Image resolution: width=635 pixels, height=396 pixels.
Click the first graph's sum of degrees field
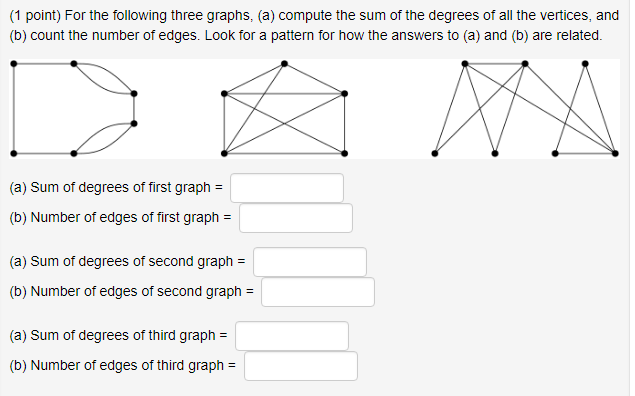coord(287,188)
